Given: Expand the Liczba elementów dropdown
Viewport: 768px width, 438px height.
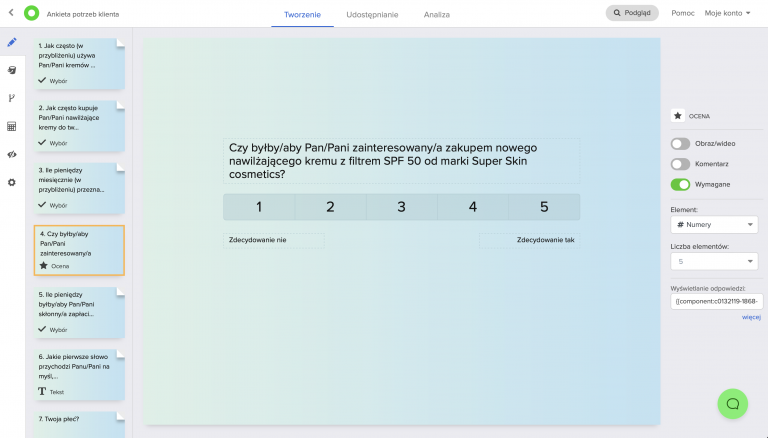Looking at the screenshot, I should [716, 262].
